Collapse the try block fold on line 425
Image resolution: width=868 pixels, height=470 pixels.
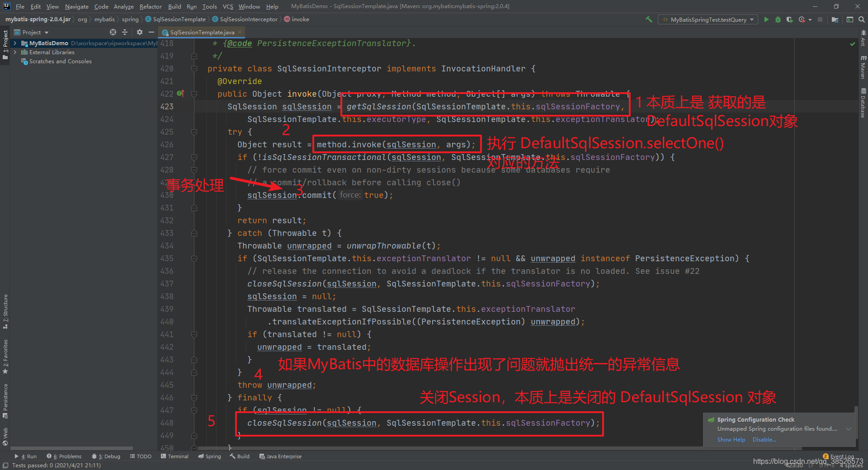pyautogui.click(x=194, y=132)
